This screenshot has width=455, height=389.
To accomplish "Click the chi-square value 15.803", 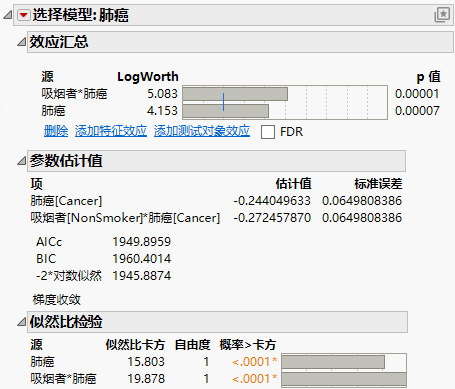I will [146, 362].
